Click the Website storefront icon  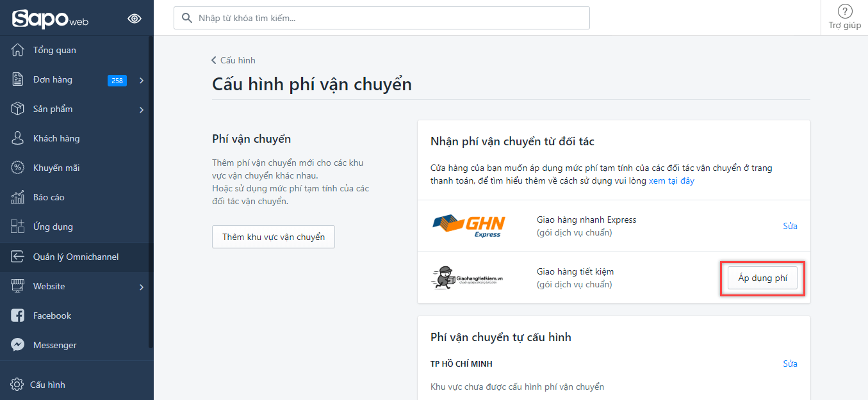[x=17, y=286]
